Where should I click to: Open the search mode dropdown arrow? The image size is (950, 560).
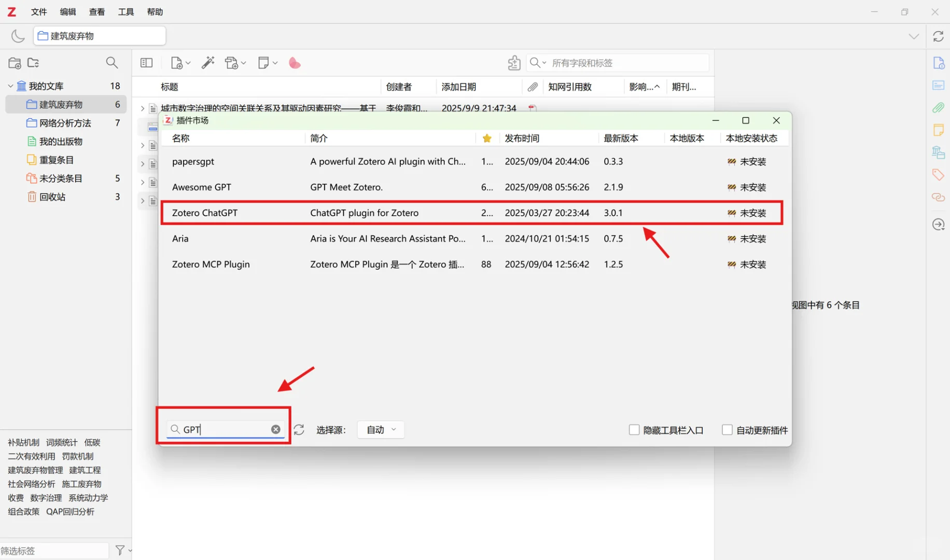point(544,63)
